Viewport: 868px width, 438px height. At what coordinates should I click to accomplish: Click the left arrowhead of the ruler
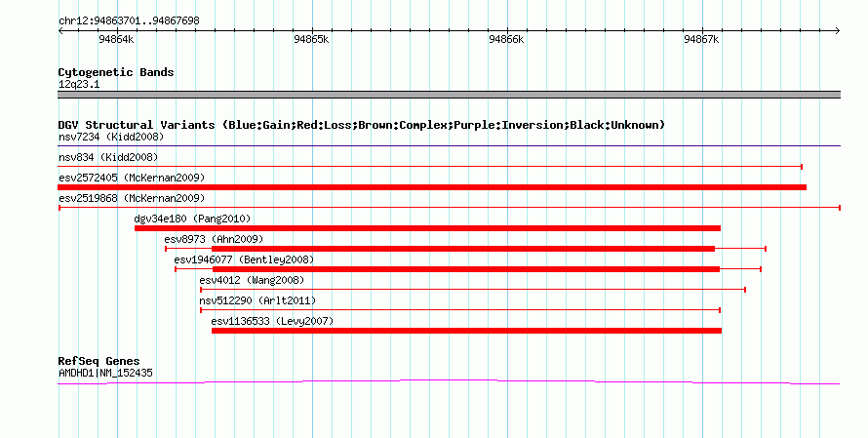click(x=60, y=31)
